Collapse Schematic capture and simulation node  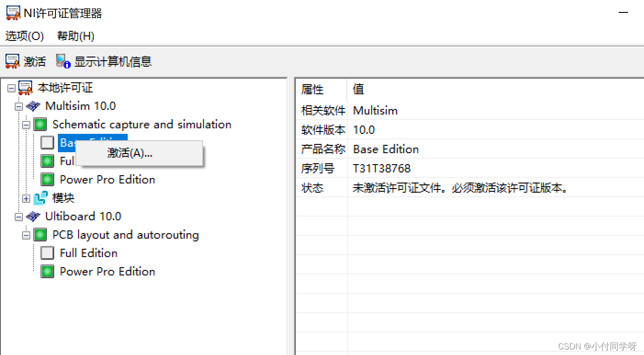26,125
